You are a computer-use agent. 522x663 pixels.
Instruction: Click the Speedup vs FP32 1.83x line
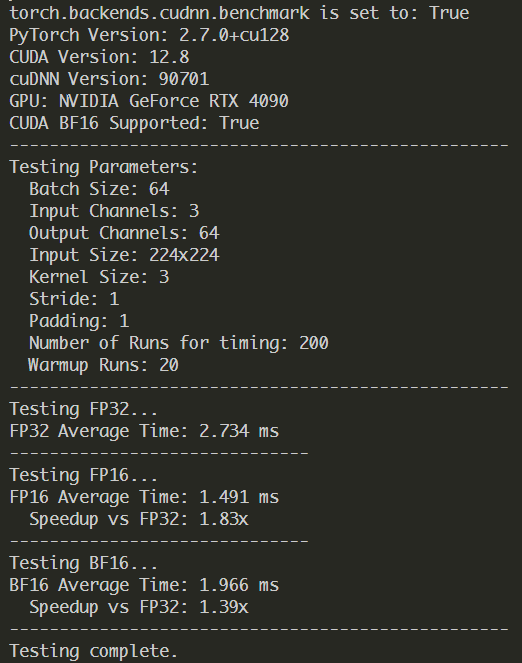[x=139, y=519]
